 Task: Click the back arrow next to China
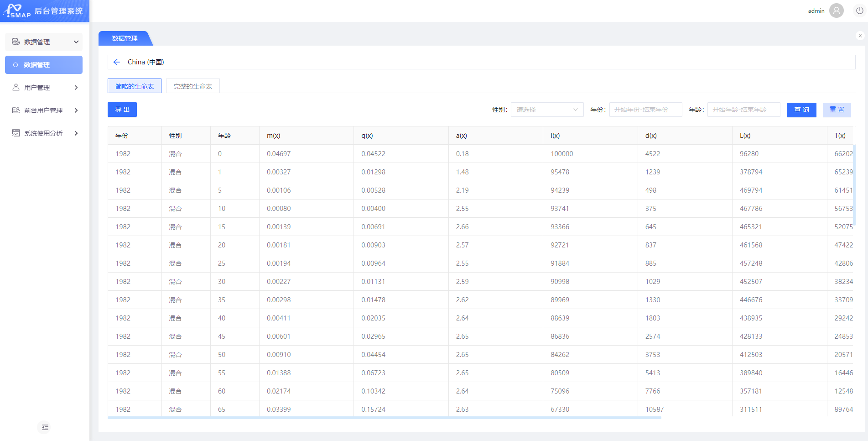click(x=117, y=62)
